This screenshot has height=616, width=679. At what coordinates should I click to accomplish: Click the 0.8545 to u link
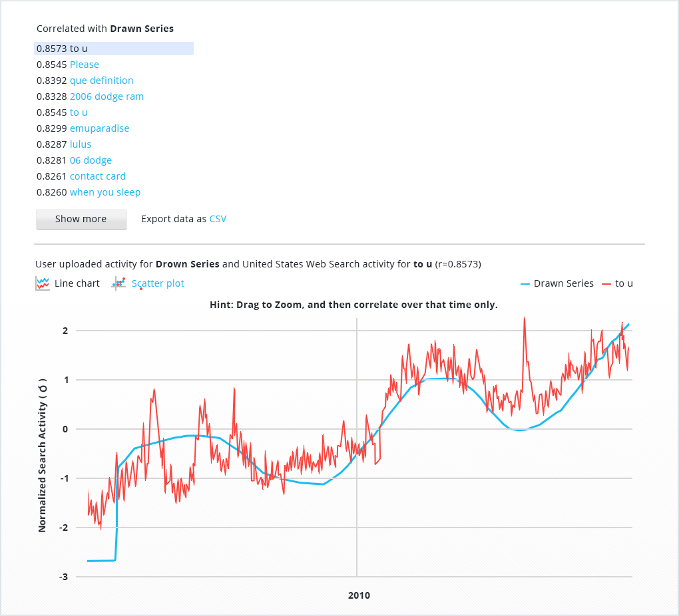click(79, 112)
